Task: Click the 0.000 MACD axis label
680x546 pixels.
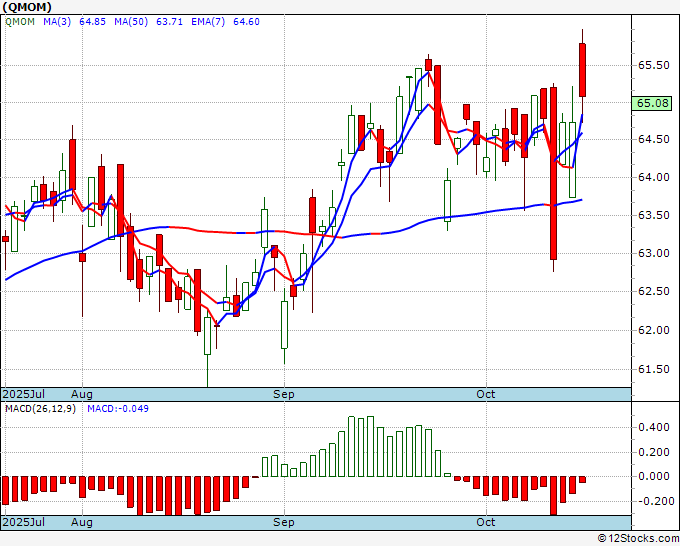Action: point(654,476)
